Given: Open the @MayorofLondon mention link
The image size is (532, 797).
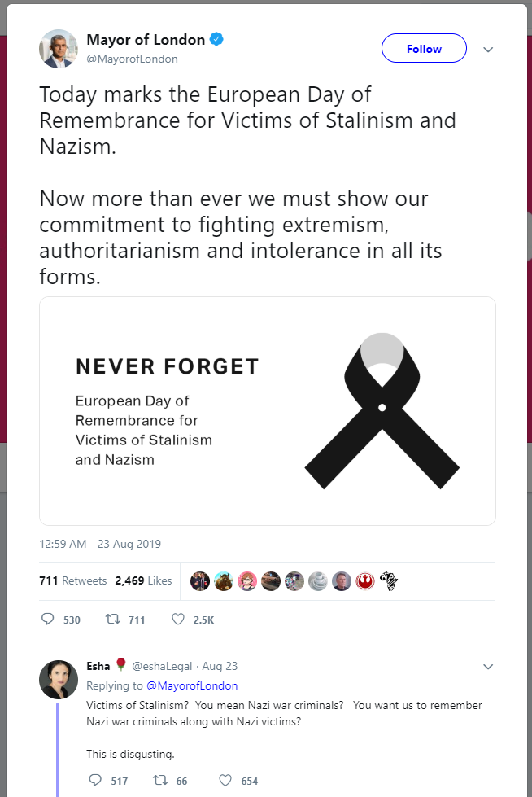Looking at the screenshot, I should pyautogui.click(x=192, y=685).
